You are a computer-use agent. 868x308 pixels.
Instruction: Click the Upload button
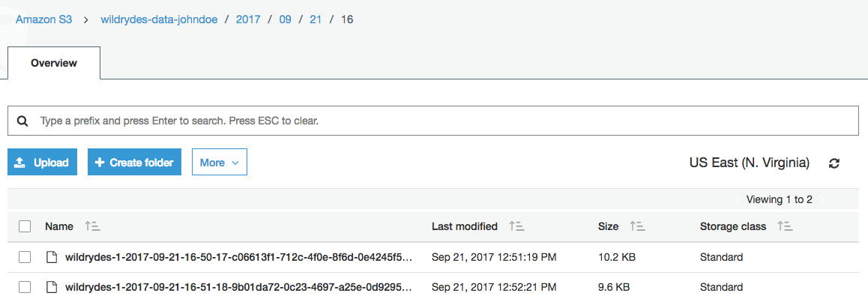point(42,163)
